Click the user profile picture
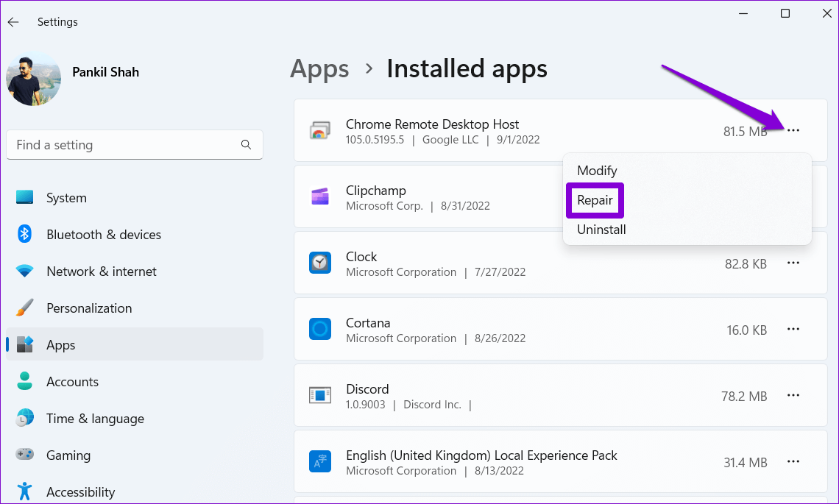The width and height of the screenshot is (839, 504). click(x=33, y=78)
